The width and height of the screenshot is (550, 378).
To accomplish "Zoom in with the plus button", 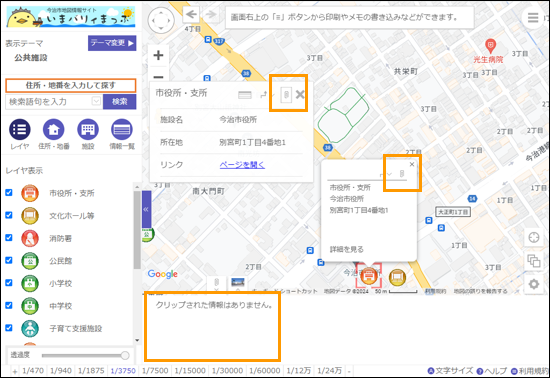I will click(158, 55).
